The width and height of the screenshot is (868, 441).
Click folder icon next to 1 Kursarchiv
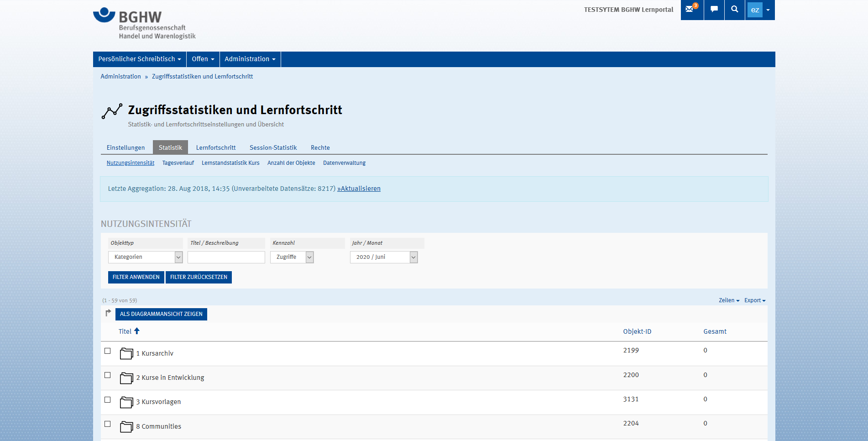(x=126, y=353)
